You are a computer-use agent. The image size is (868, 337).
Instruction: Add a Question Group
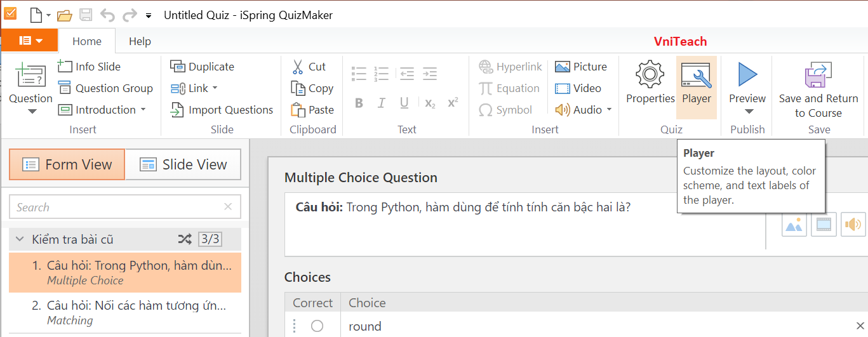pyautogui.click(x=105, y=88)
